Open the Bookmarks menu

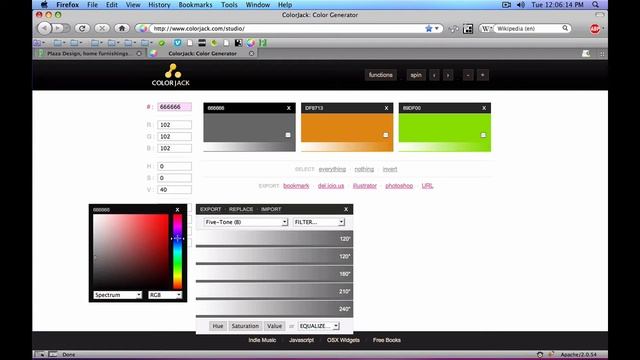coord(195,5)
